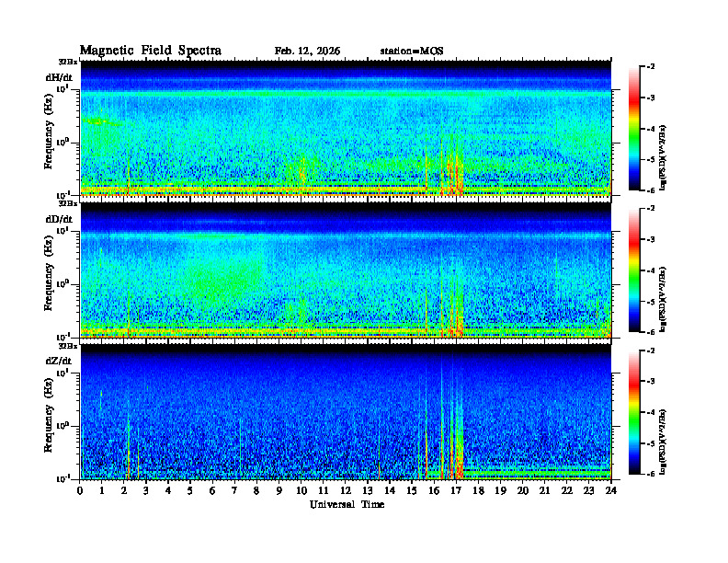
Task: Click hour tick "15" on time axis
Action: coord(412,490)
